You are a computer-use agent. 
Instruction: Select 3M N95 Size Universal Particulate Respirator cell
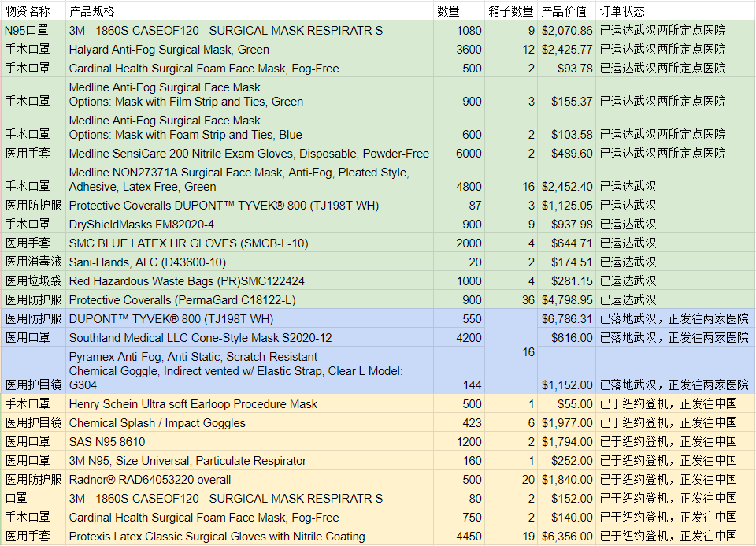250,460
